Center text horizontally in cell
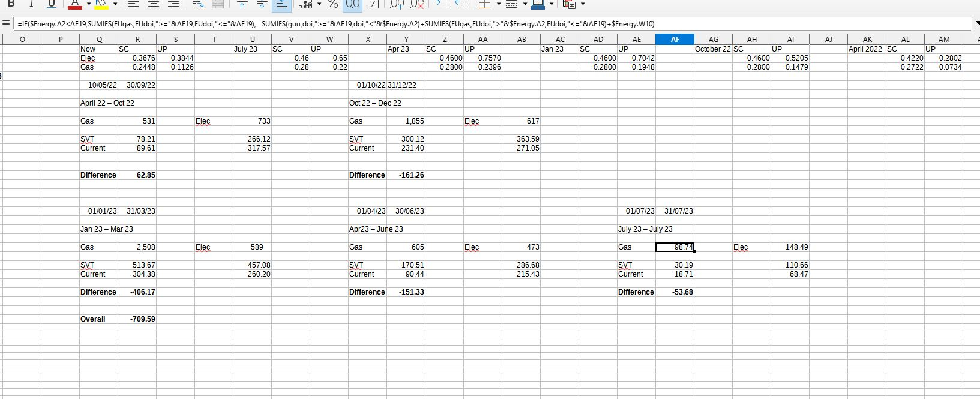The height and width of the screenshot is (399, 980). (154, 4)
